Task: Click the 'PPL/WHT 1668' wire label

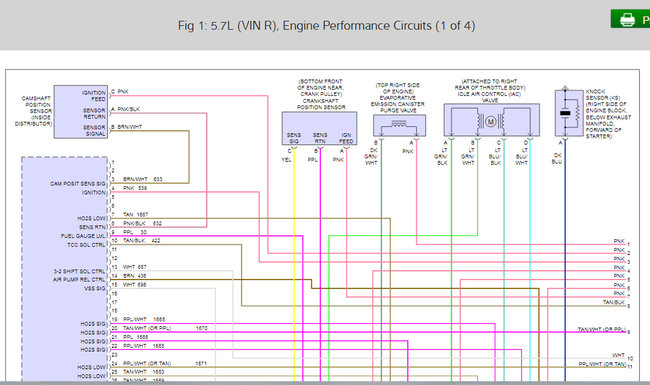Action: [143, 346]
